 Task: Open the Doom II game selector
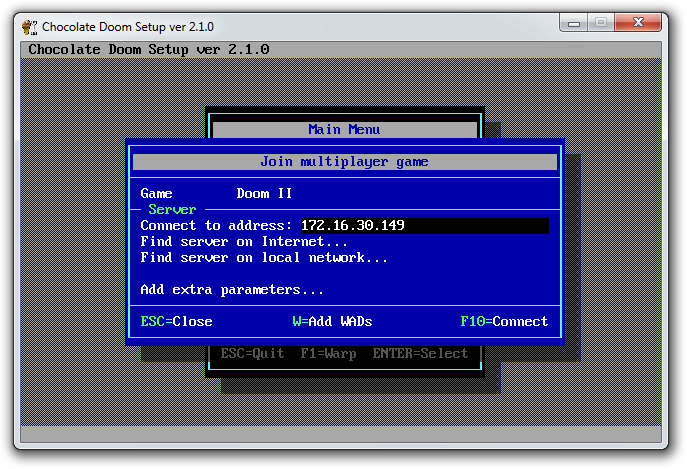(264, 193)
